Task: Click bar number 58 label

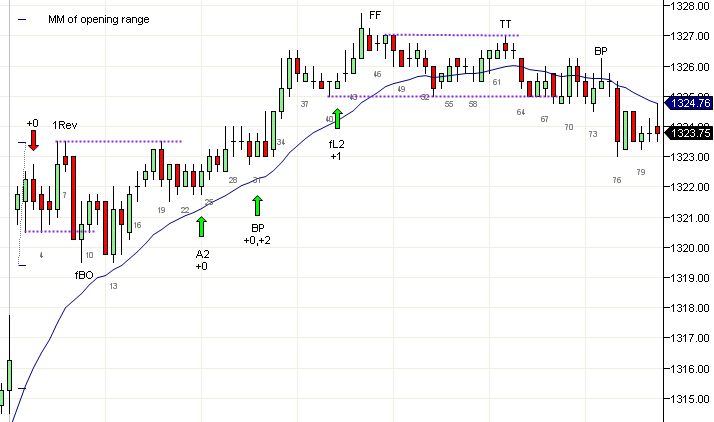Action: [473, 104]
